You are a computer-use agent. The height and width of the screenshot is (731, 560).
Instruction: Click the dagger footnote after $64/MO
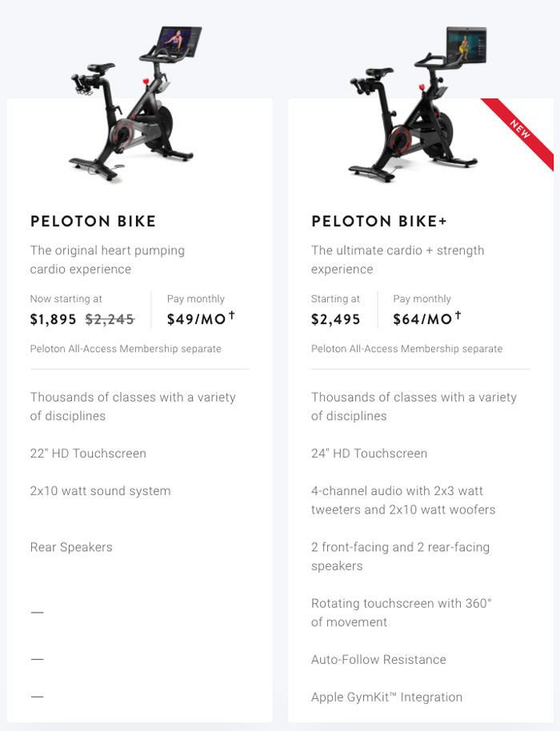(x=458, y=316)
